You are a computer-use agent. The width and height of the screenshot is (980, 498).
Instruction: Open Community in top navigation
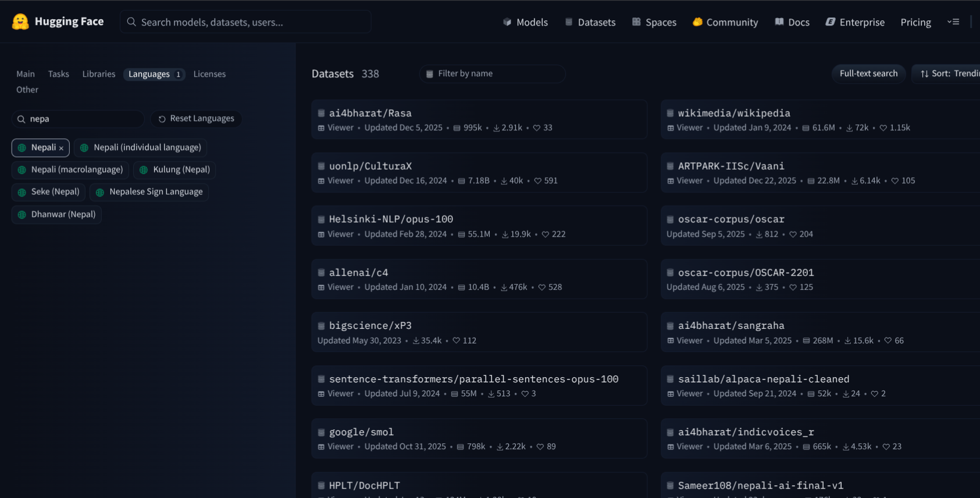tap(725, 22)
